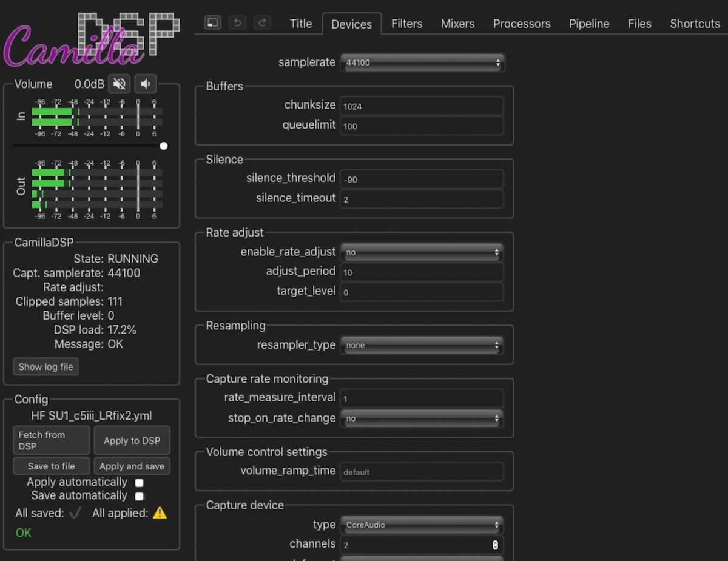The image size is (728, 561).
Task: Open the samplerate dropdown
Action: coord(422,62)
